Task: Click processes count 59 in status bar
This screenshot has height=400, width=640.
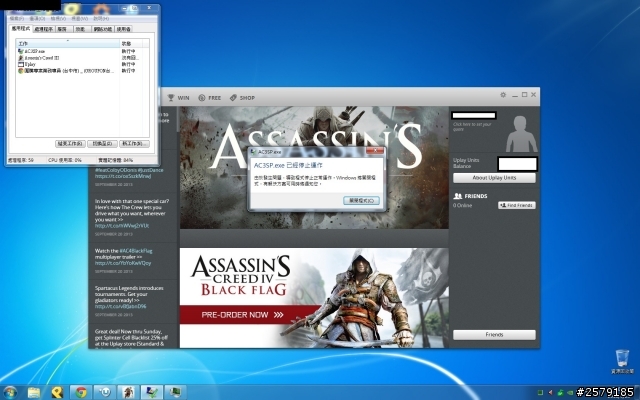Action: [x=21, y=160]
